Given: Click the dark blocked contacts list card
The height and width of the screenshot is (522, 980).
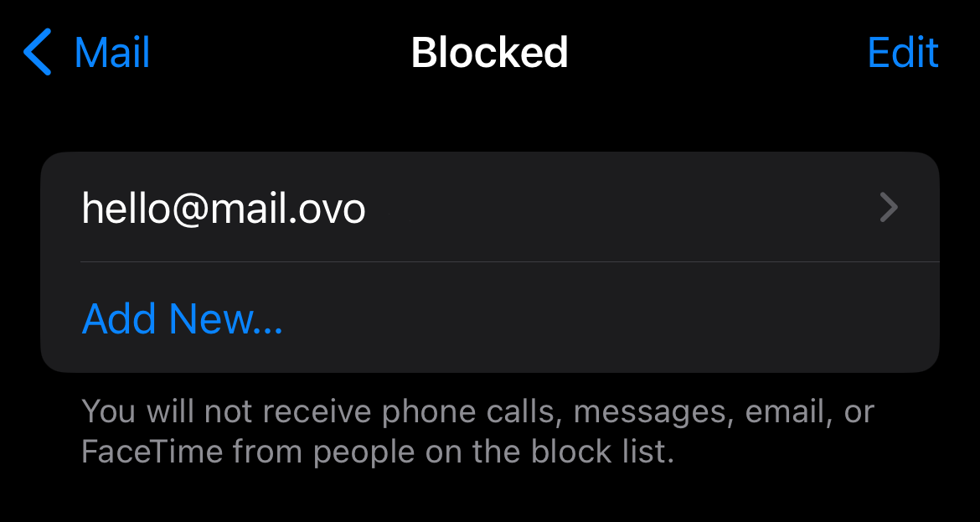Looking at the screenshot, I should tap(490, 262).
